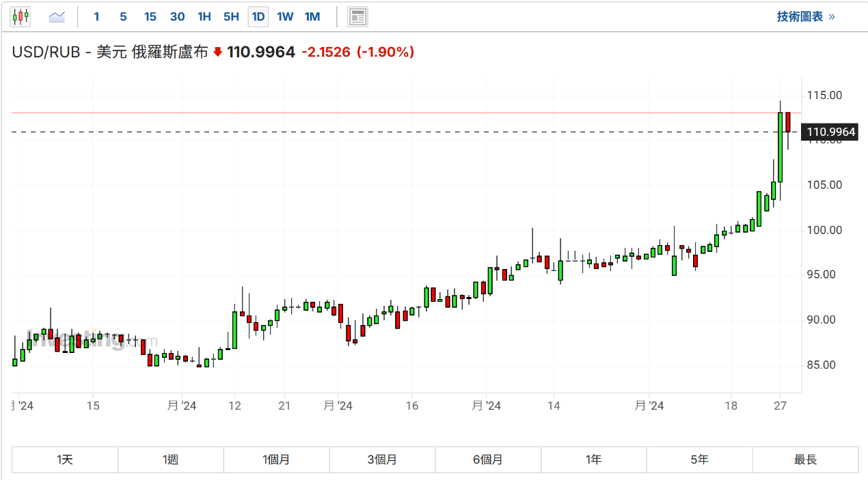The image size is (868, 480).
Task: Choose the 15-minute interval
Action: point(150,16)
